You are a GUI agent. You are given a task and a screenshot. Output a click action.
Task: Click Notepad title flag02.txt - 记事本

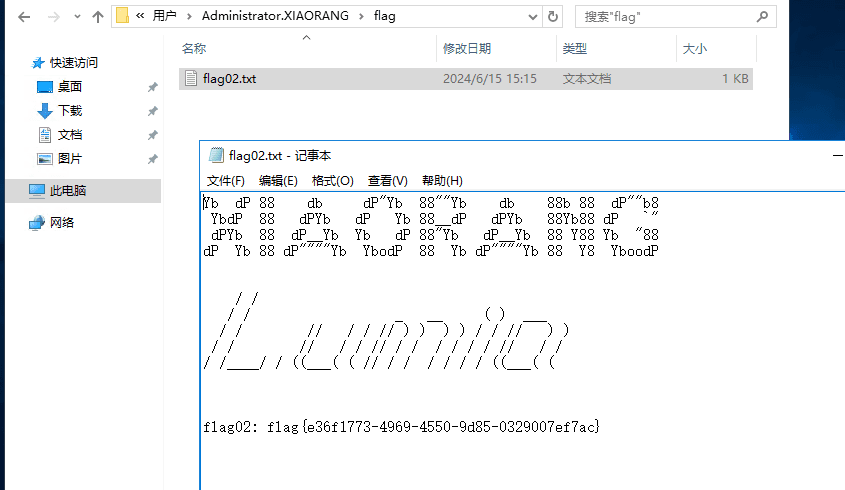[x=280, y=156]
